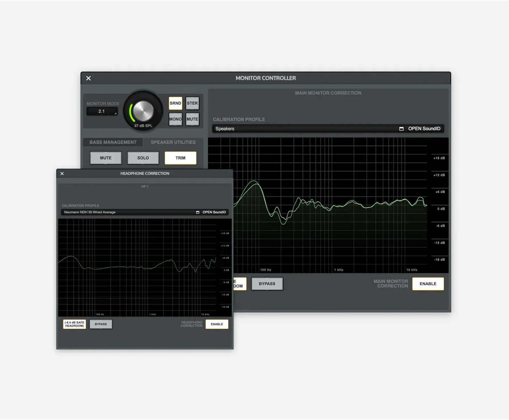Toggle the -8.4 dB safe headroom button

pyautogui.click(x=74, y=324)
